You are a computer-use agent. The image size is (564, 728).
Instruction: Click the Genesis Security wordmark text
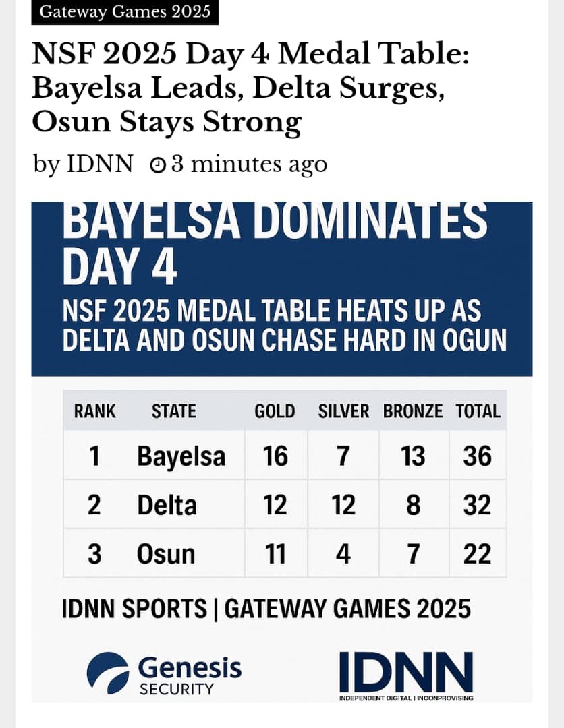click(x=189, y=675)
